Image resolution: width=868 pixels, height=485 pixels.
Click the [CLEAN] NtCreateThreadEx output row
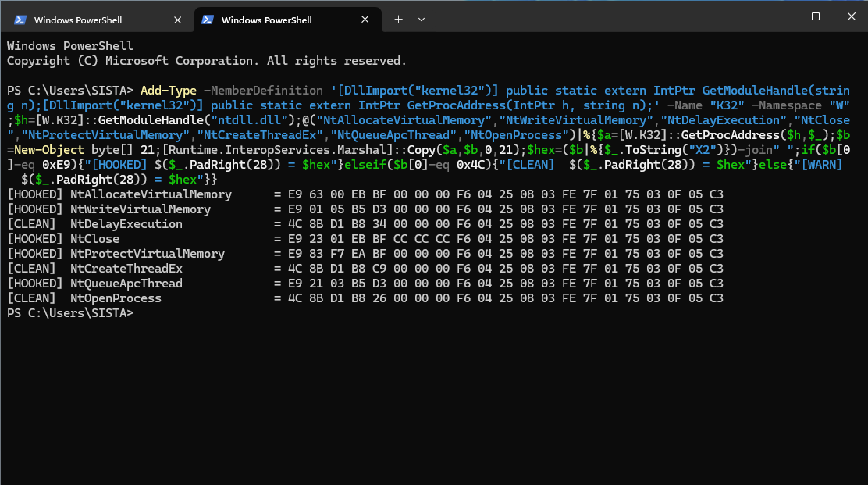(365, 269)
